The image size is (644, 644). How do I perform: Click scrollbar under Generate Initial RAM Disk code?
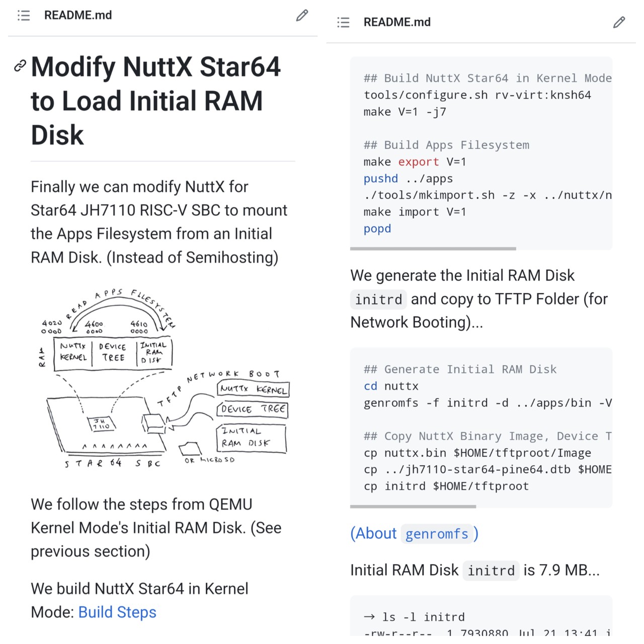pyautogui.click(x=413, y=507)
